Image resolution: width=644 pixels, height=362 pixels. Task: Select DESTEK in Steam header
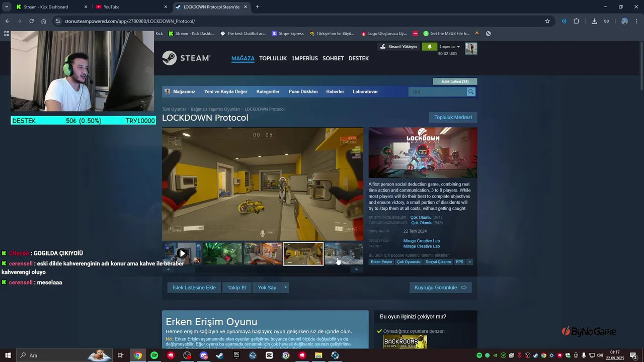pyautogui.click(x=359, y=58)
